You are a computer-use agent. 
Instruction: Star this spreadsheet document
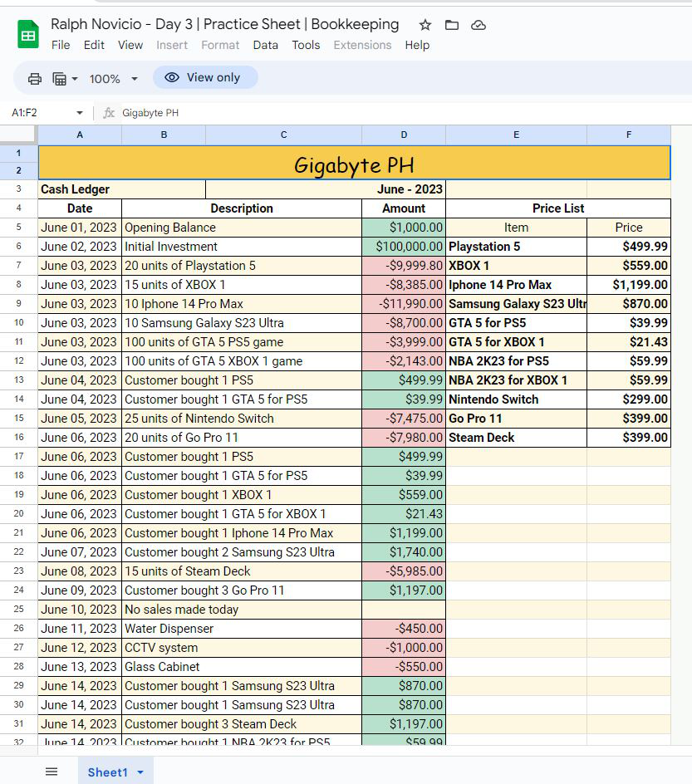click(425, 25)
